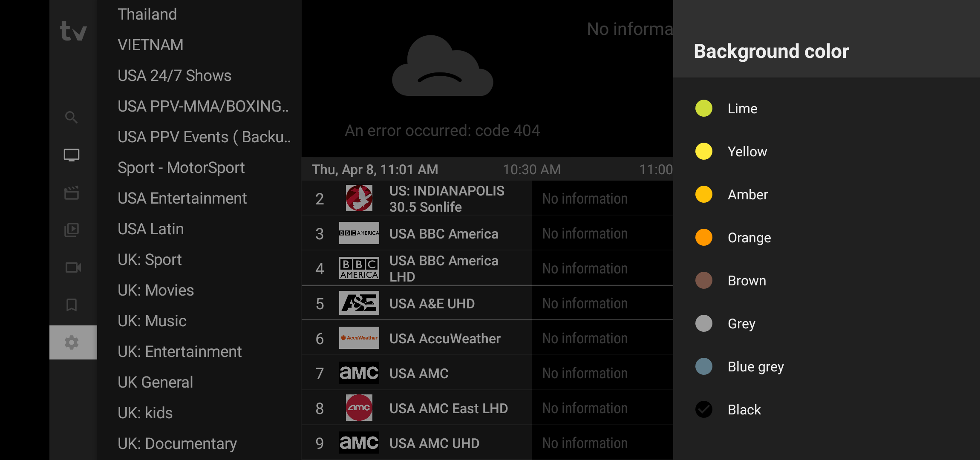Select channel USA A&E UHD

pyautogui.click(x=417, y=303)
